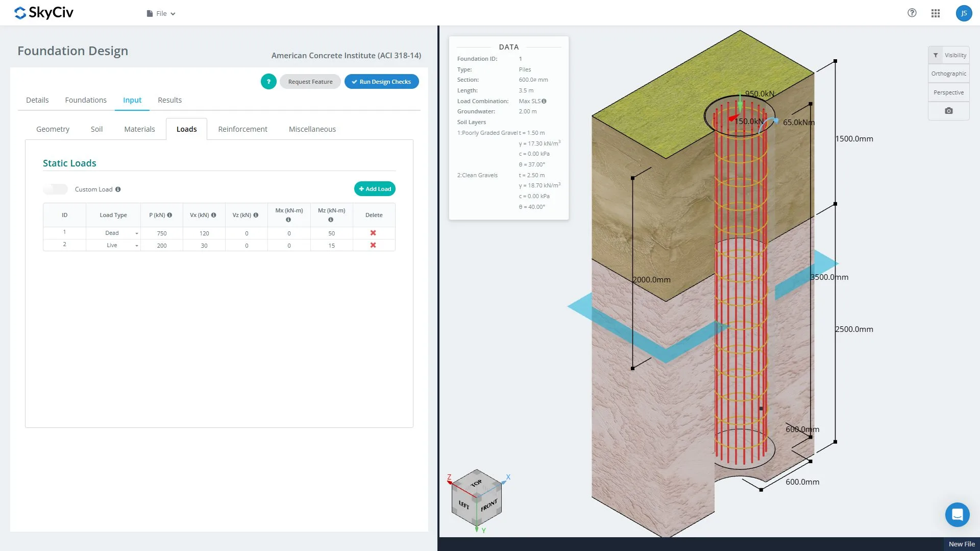Switch view to Orthographic

click(x=948, y=74)
